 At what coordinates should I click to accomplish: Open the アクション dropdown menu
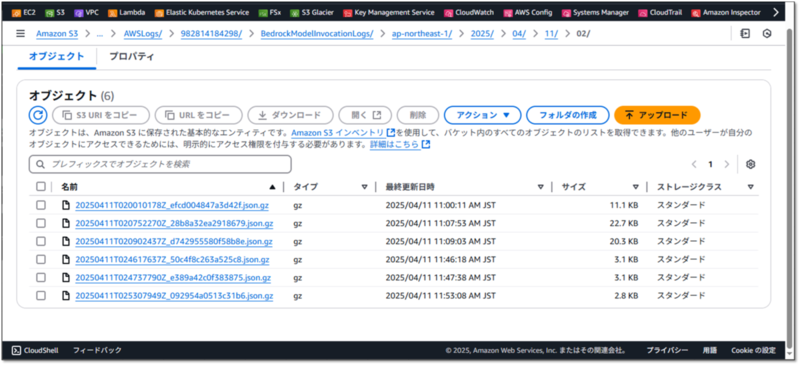482,115
